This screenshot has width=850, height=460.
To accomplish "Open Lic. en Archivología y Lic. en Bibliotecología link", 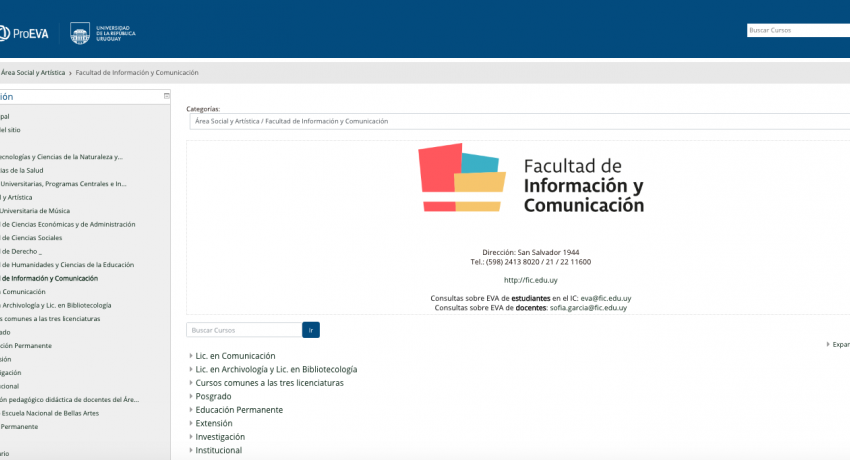I will point(276,370).
